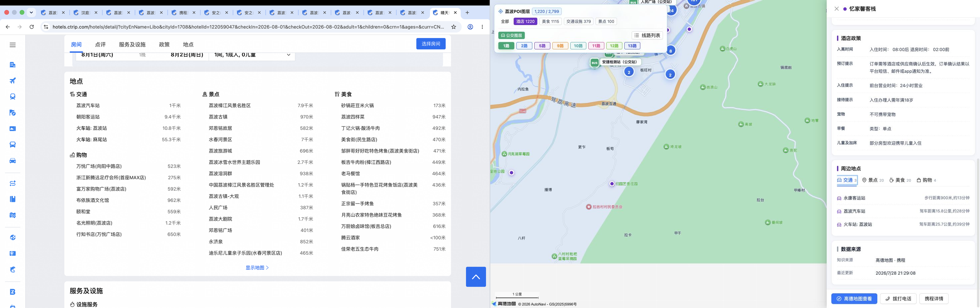980x308 pixels.
Task: Toggle bus route 12路
Action: click(614, 46)
